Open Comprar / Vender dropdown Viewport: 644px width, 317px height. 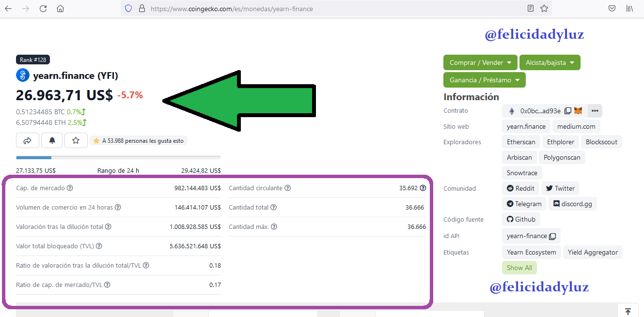coord(480,62)
